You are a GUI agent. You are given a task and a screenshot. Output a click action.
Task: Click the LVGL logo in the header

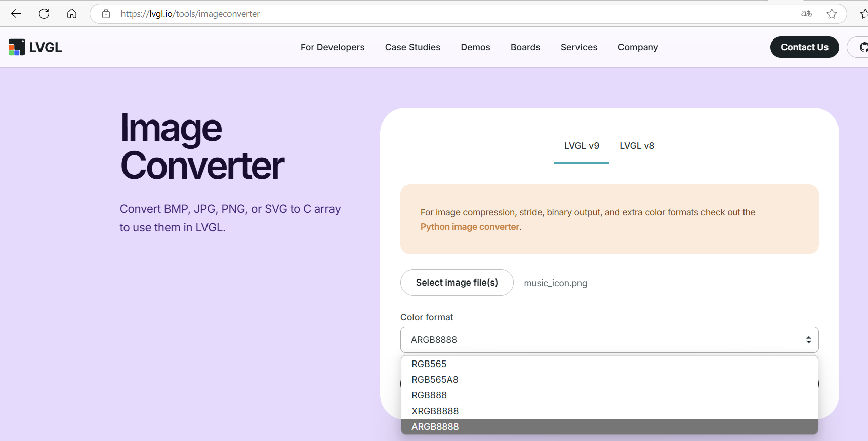(x=35, y=47)
